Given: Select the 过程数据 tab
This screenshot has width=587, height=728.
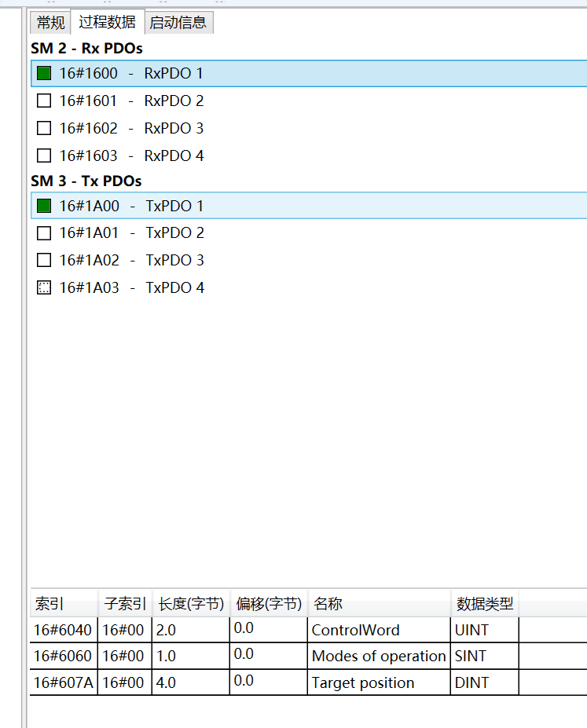Looking at the screenshot, I should pos(108,21).
